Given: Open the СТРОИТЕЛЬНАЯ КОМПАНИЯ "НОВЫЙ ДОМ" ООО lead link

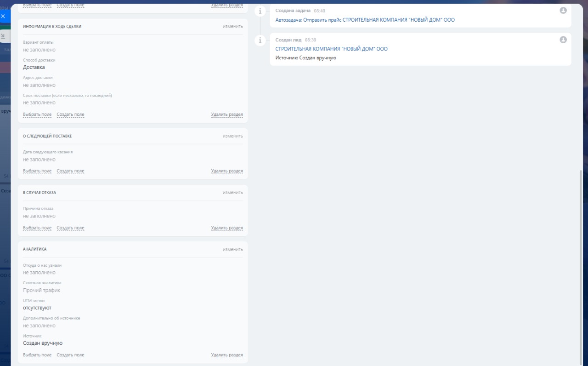Looking at the screenshot, I should coord(332,49).
